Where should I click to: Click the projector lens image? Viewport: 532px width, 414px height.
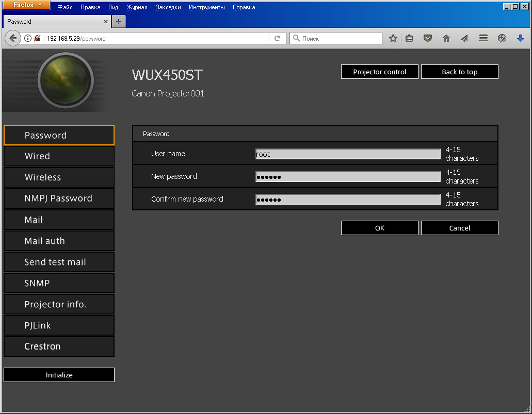(66, 80)
